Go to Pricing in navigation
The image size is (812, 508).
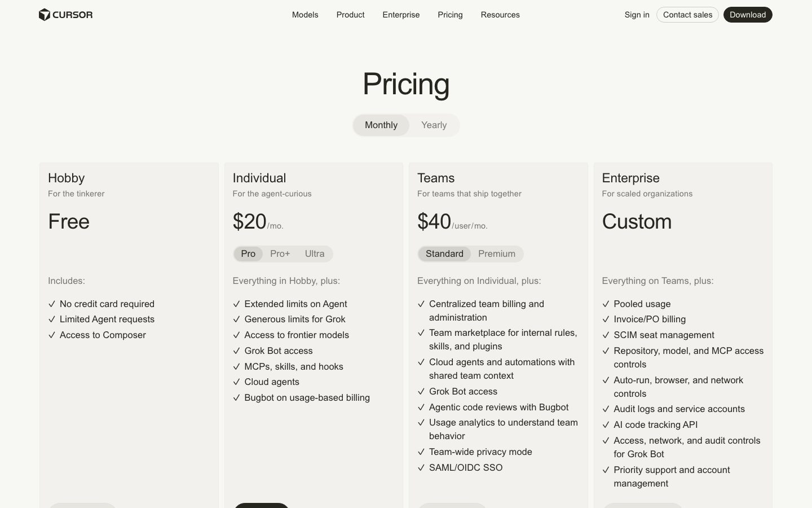[x=450, y=15]
